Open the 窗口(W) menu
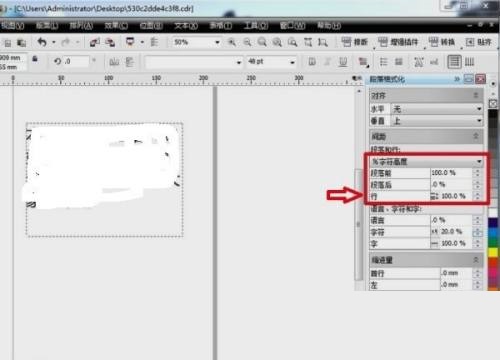 pos(292,26)
